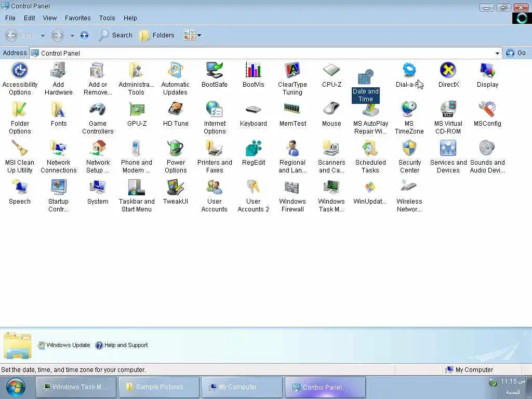This screenshot has width=532, height=399.
Task: Open the Favorites menu
Action: 78,18
